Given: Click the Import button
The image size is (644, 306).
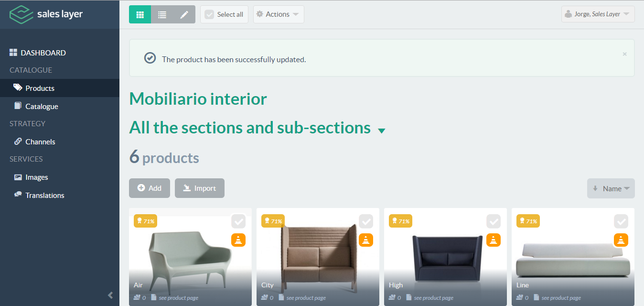Looking at the screenshot, I should tap(200, 188).
